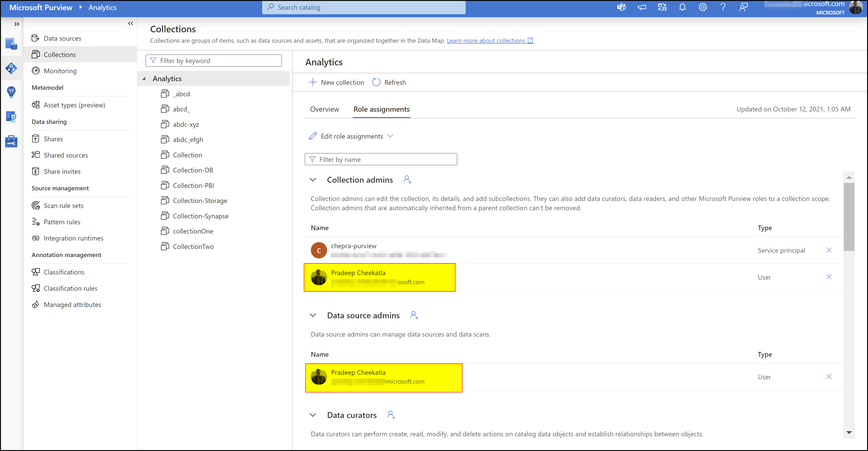The image size is (868, 451).
Task: Add a user to Collection admins
Action: pos(407,179)
